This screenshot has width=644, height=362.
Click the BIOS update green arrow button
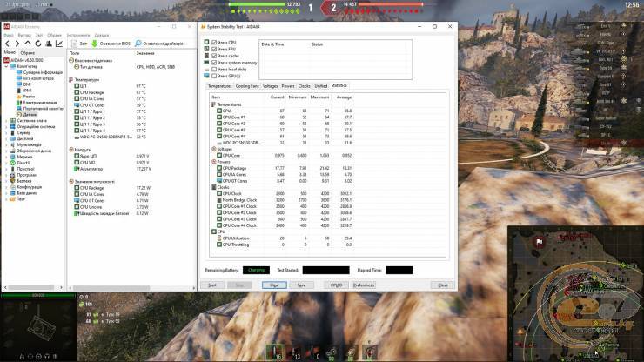pyautogui.click(x=111, y=44)
